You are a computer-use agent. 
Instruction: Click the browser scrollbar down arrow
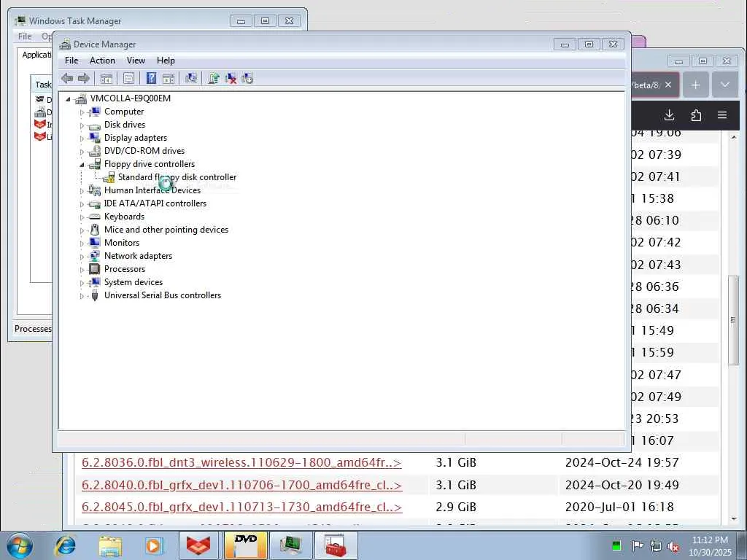[734, 518]
